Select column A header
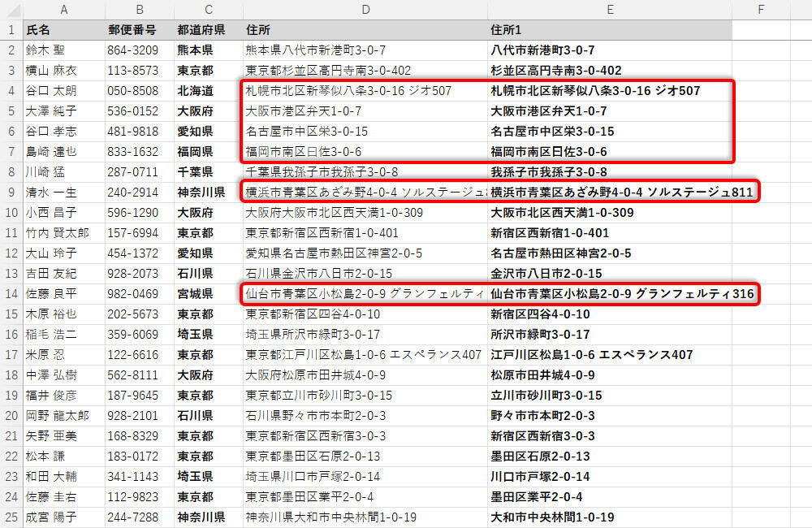The image size is (812, 528). point(63,9)
